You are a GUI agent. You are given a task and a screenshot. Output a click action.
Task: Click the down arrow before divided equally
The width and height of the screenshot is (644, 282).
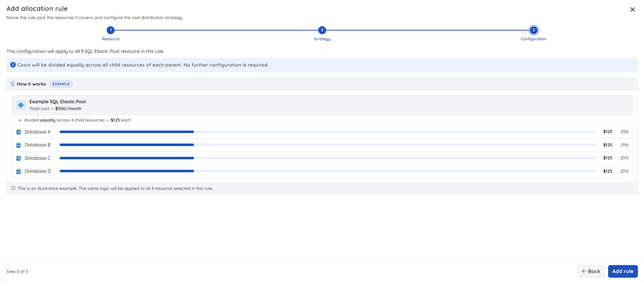click(x=20, y=120)
